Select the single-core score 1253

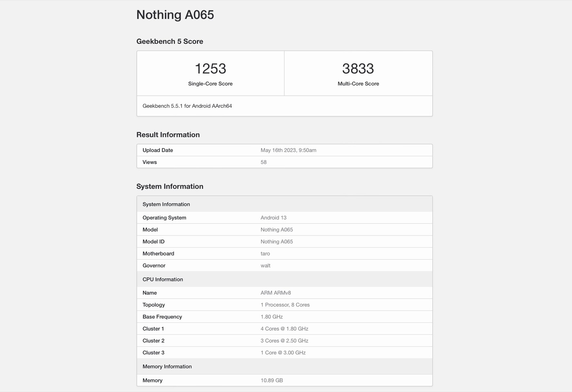(210, 69)
